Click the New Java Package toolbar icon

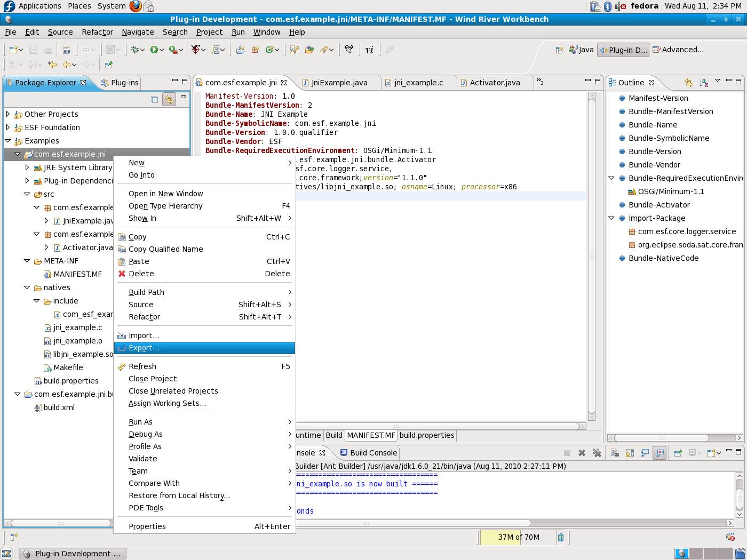tap(255, 50)
